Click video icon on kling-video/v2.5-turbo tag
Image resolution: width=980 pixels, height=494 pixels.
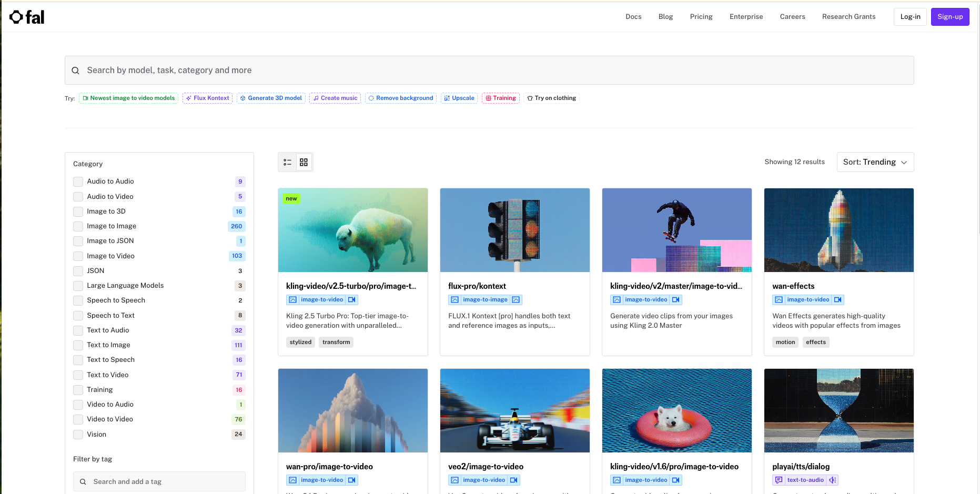(352, 300)
